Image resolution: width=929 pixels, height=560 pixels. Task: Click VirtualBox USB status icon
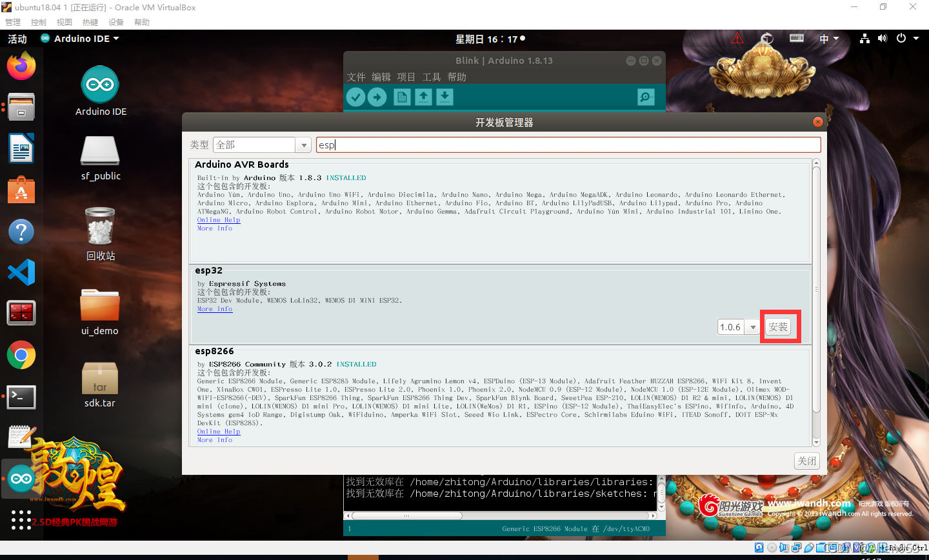[x=809, y=548]
